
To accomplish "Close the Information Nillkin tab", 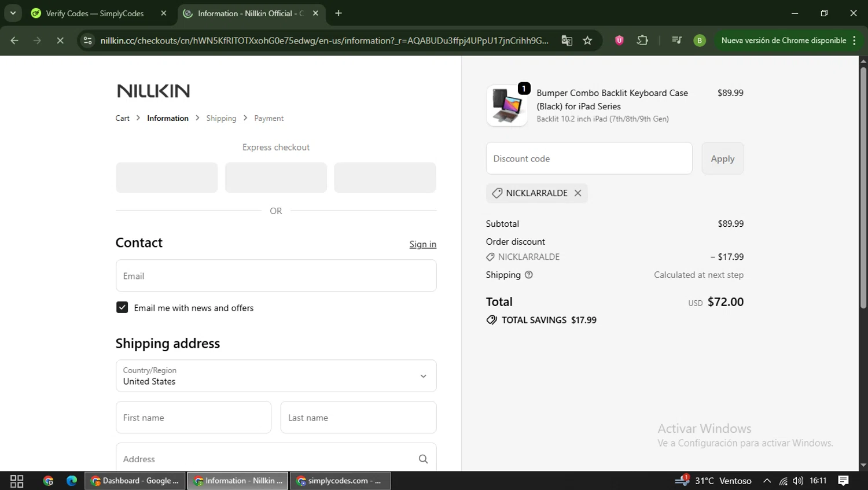I will (315, 13).
